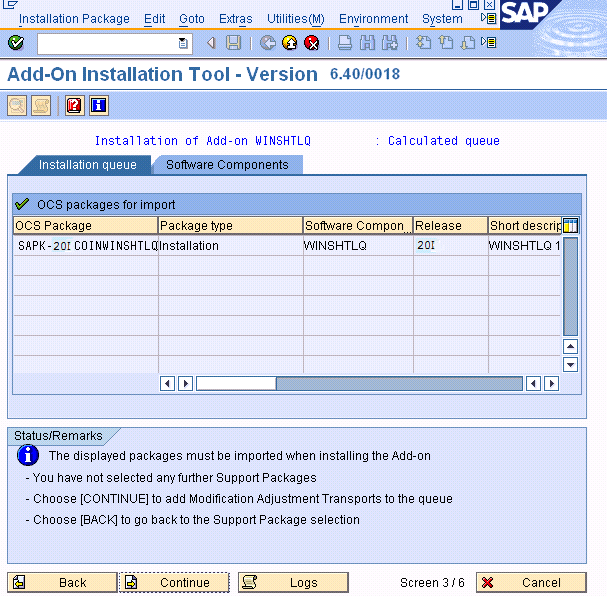Image resolution: width=607 pixels, height=603 pixels.
Task: Click the customize layout icon in toolbar
Action: pos(489,42)
